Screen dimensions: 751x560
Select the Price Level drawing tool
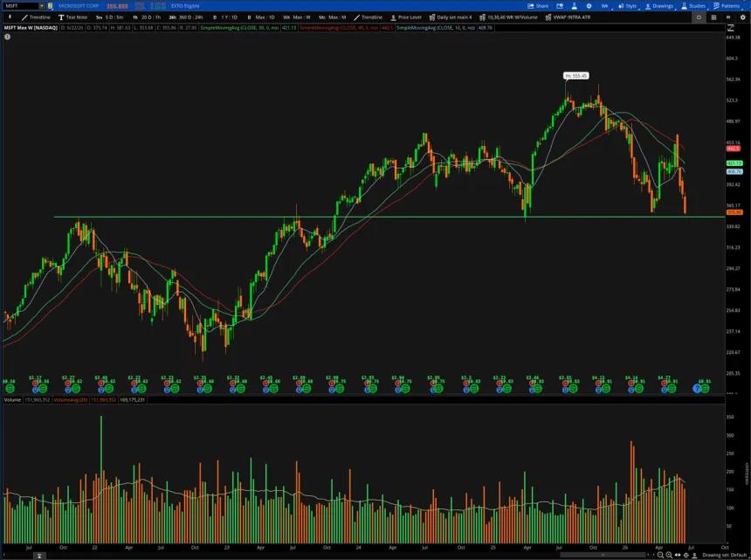406,17
